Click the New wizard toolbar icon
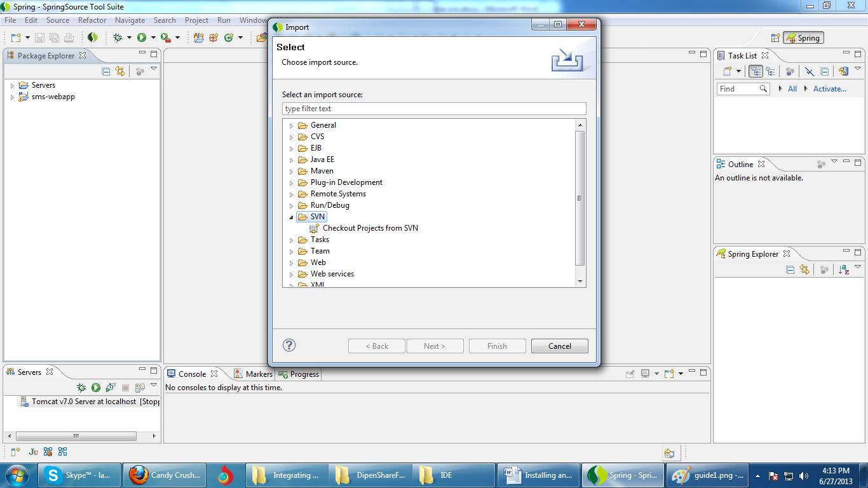The image size is (868, 488). point(16,37)
